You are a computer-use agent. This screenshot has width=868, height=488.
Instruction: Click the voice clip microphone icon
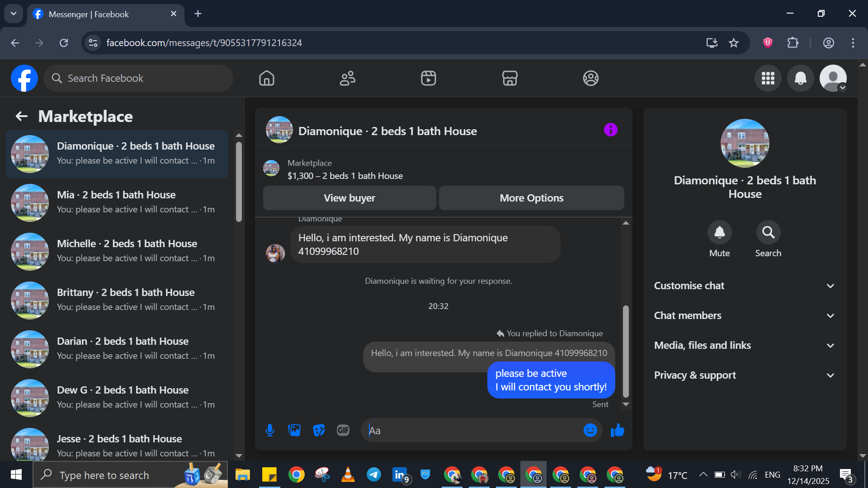(x=270, y=430)
